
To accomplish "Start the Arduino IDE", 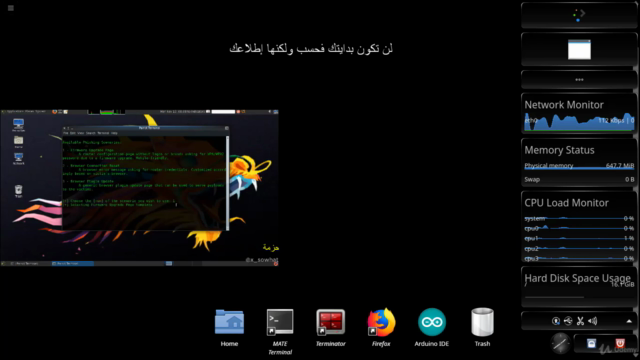I will pos(432,327).
